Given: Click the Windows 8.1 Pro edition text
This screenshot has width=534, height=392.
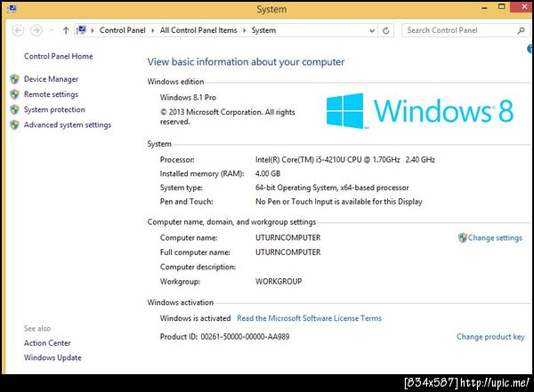Looking at the screenshot, I should coord(188,97).
